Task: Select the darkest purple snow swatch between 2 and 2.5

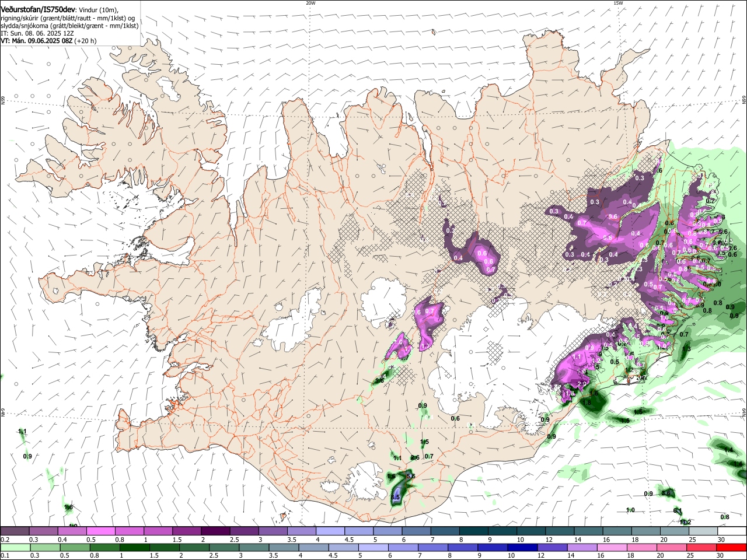Action: pyautogui.click(x=215, y=531)
